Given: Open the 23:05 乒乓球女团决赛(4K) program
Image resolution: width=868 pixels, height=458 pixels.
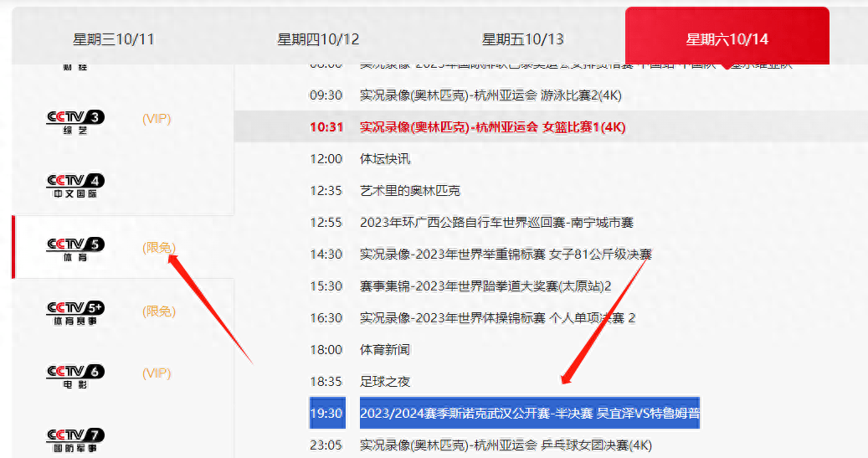Looking at the screenshot, I should click(505, 445).
